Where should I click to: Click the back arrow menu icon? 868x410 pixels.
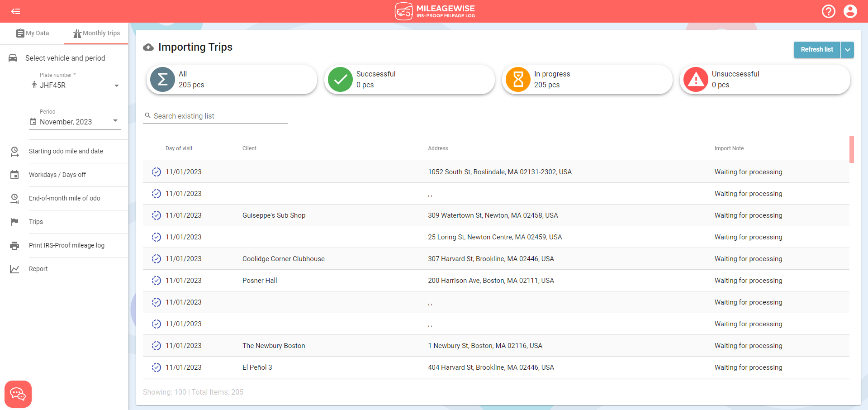[16, 11]
